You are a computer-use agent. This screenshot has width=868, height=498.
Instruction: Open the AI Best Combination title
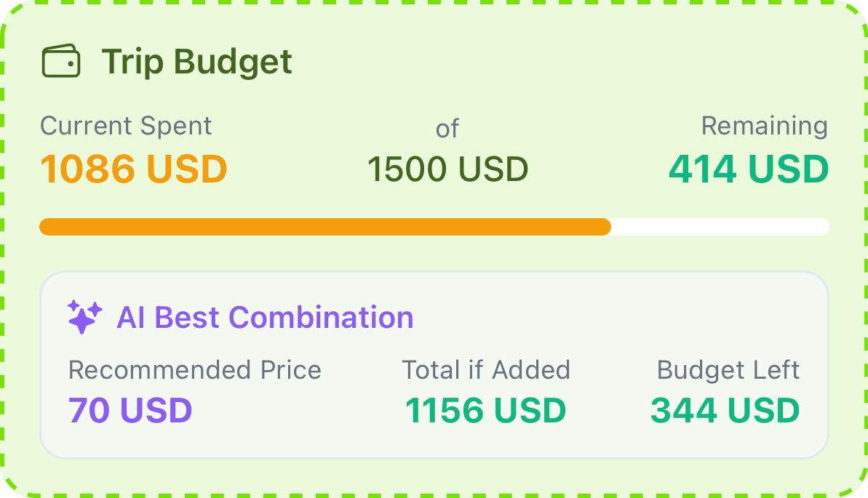[x=265, y=318]
